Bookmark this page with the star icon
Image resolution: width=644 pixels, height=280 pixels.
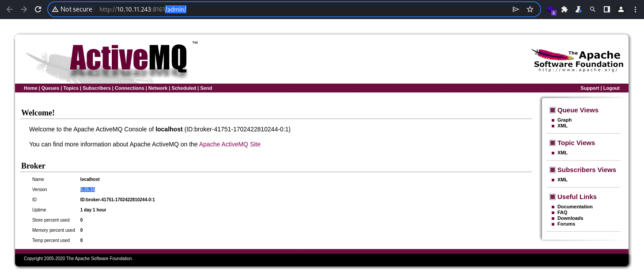pyautogui.click(x=530, y=9)
